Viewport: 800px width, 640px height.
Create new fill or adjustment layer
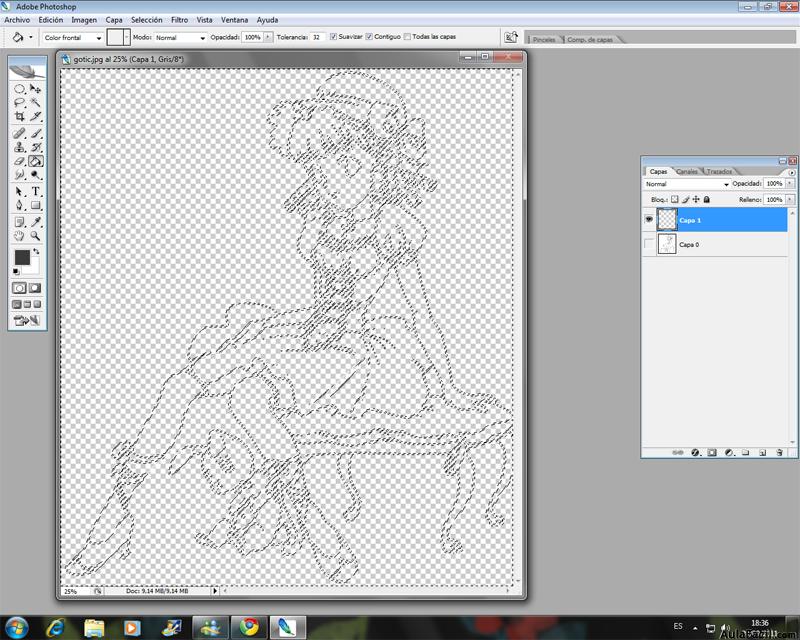click(x=729, y=452)
